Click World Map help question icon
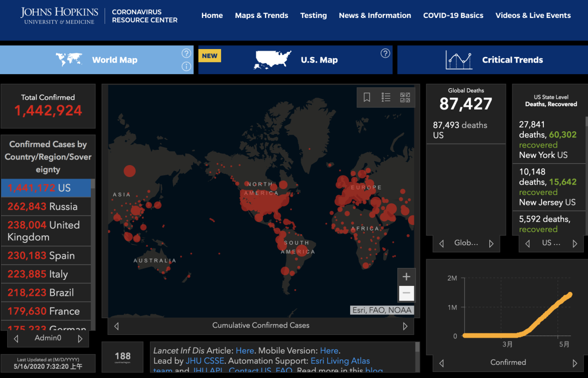The height and width of the screenshot is (378, 588). click(186, 53)
